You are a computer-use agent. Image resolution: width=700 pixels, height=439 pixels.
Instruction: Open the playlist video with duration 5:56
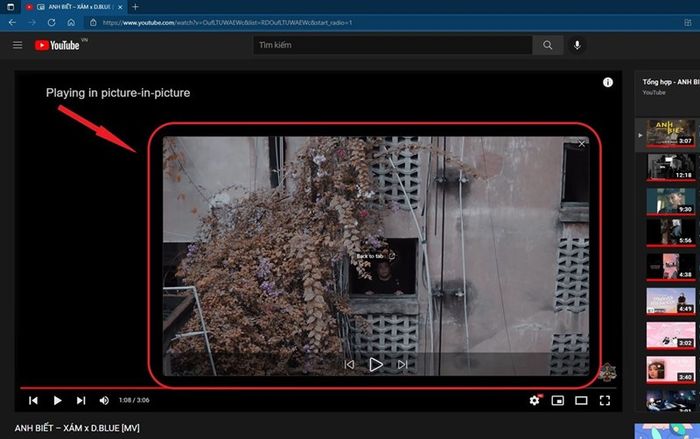click(x=671, y=233)
